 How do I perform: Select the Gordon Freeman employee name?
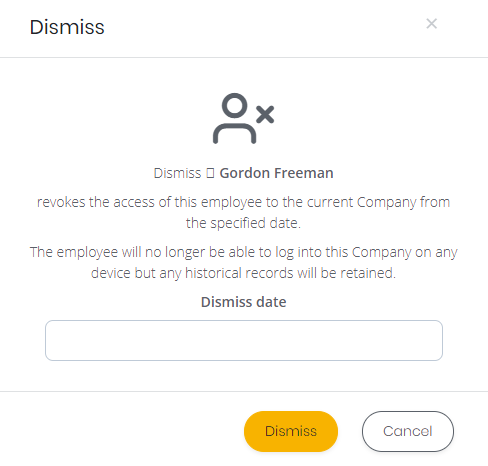276,173
